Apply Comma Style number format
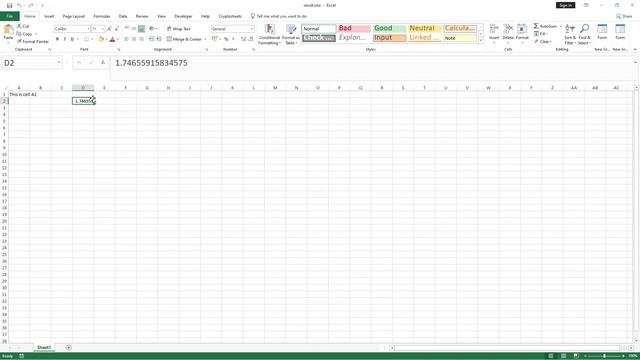This screenshot has height=360, width=640. coord(233,39)
